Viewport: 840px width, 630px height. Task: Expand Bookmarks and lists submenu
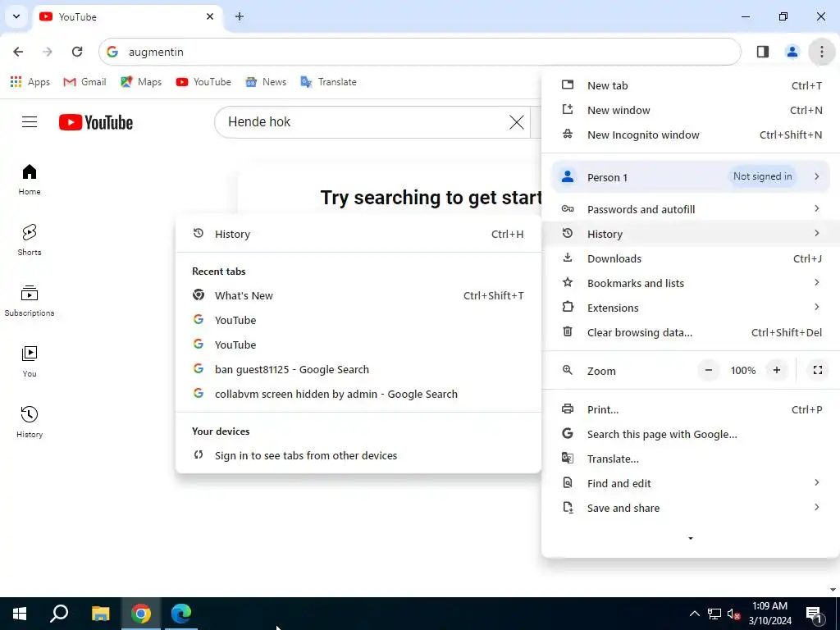(691, 283)
